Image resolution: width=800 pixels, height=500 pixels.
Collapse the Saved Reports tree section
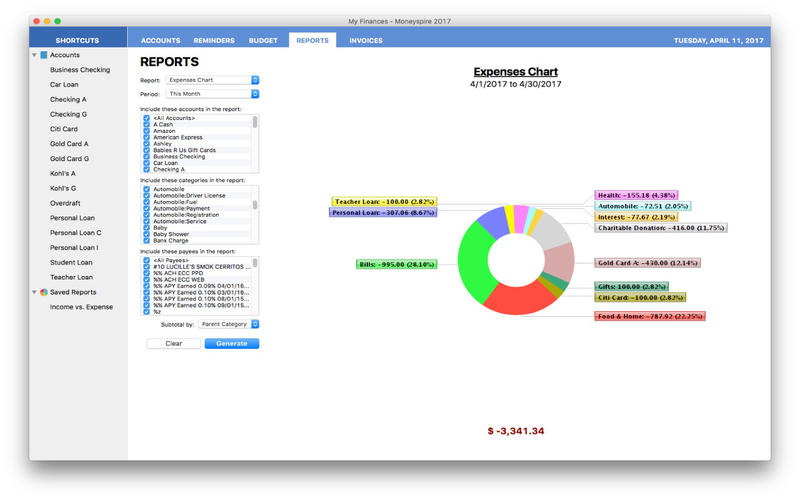pos(34,292)
